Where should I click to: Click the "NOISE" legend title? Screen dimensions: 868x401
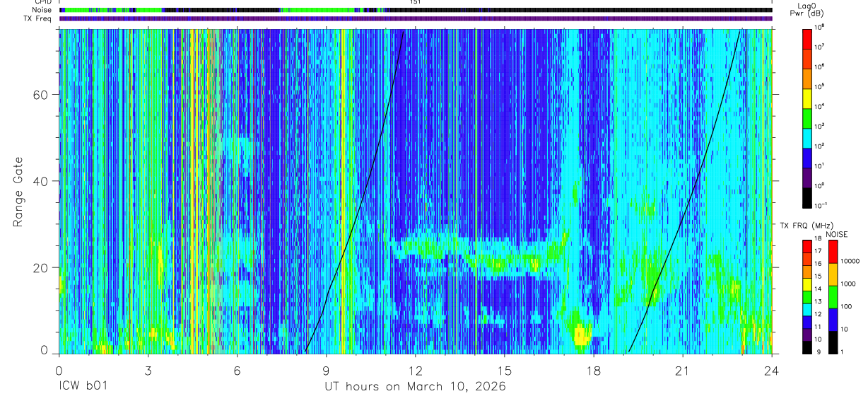836,234
